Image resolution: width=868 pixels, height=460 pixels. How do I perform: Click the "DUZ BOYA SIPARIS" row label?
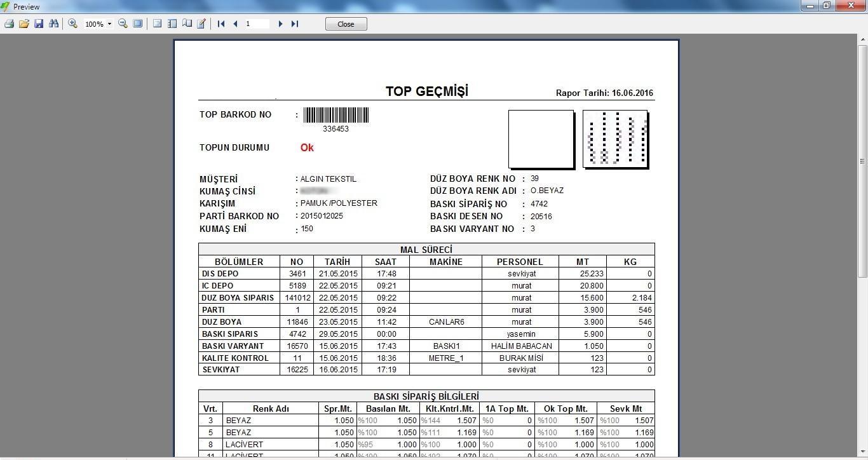238,298
